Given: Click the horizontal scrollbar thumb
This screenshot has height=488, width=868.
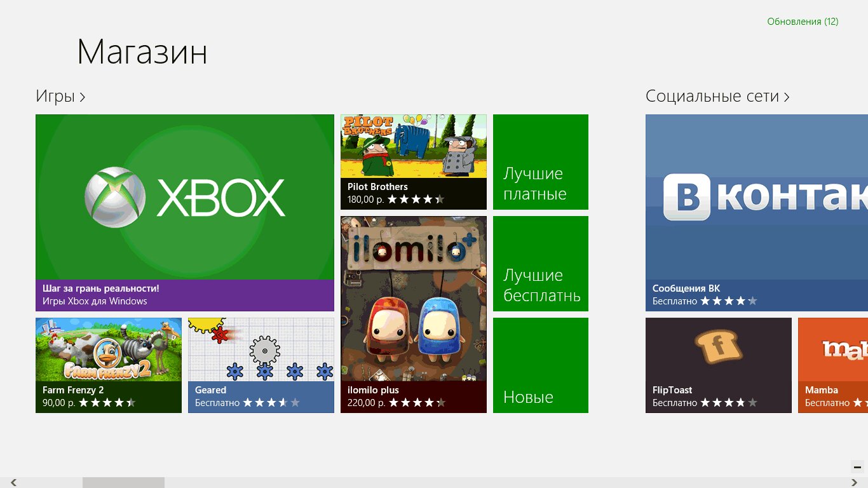Looking at the screenshot, I should coord(123,483).
